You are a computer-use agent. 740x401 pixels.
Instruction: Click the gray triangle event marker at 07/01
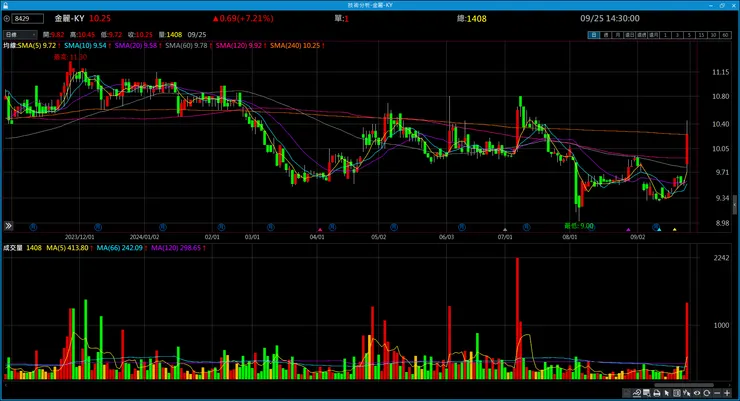click(x=505, y=230)
